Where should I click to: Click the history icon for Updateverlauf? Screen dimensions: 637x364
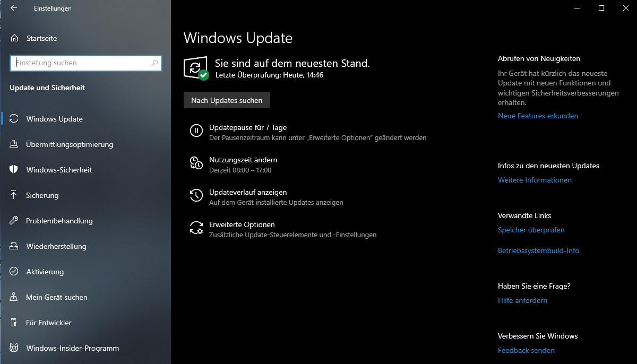[196, 195]
